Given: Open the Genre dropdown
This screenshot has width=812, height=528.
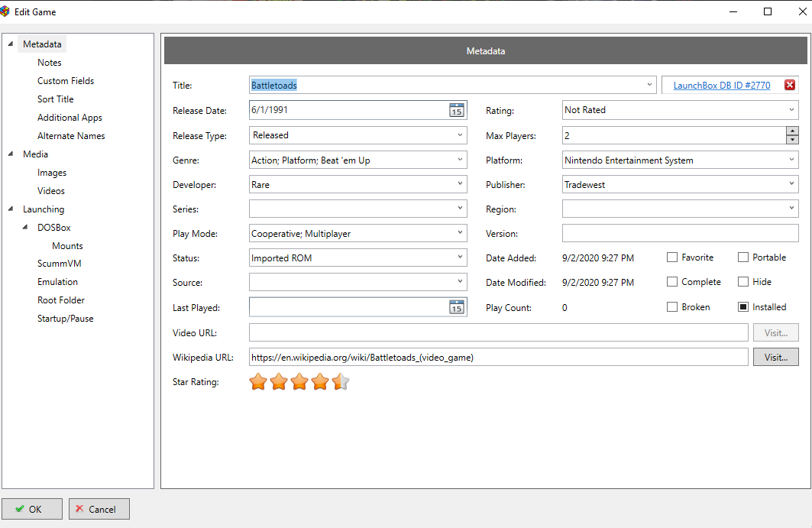Looking at the screenshot, I should pyautogui.click(x=460, y=160).
